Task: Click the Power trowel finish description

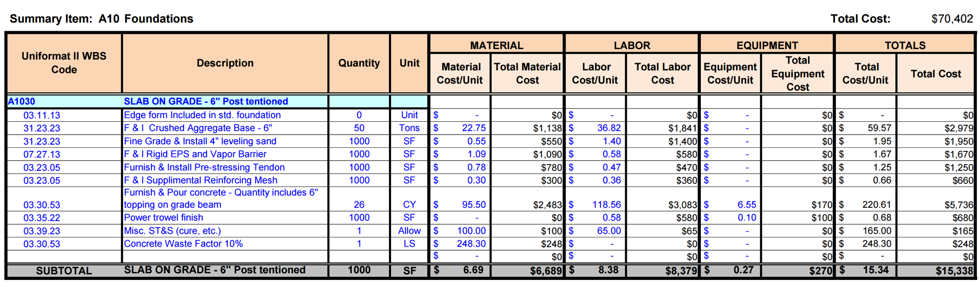Action: click(164, 217)
